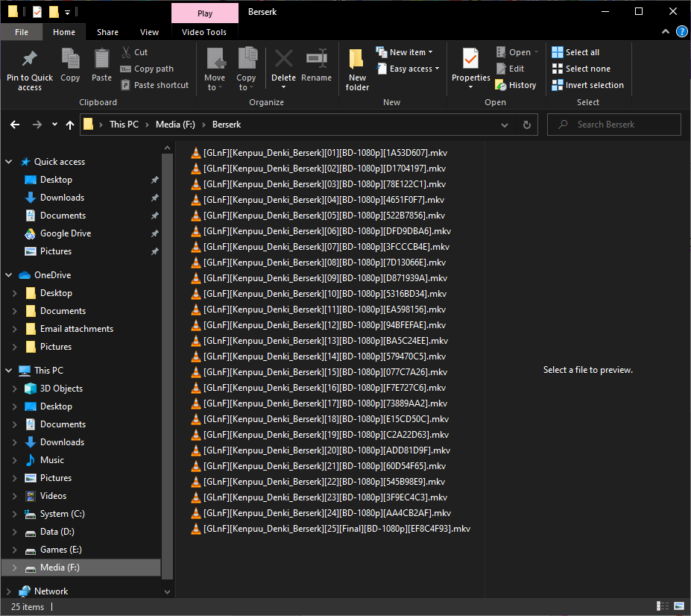Image resolution: width=691 pixels, height=616 pixels.
Task: Select Berserk episode 01 mkv file
Action: [319, 153]
